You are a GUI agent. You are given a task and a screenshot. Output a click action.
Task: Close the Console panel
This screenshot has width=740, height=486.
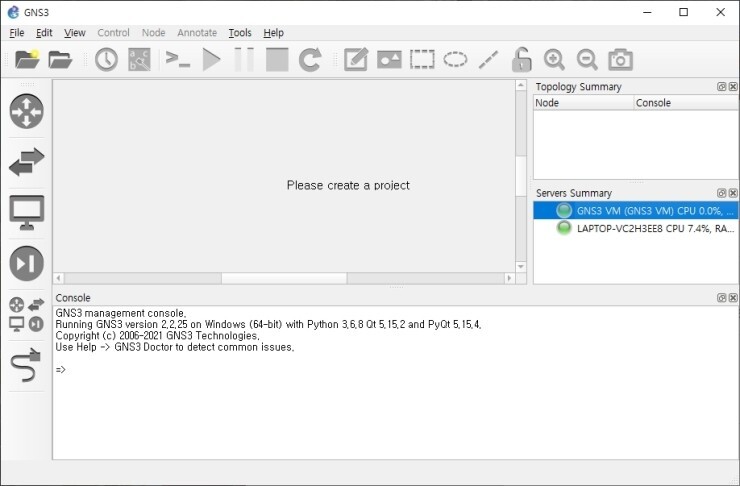coord(733,298)
